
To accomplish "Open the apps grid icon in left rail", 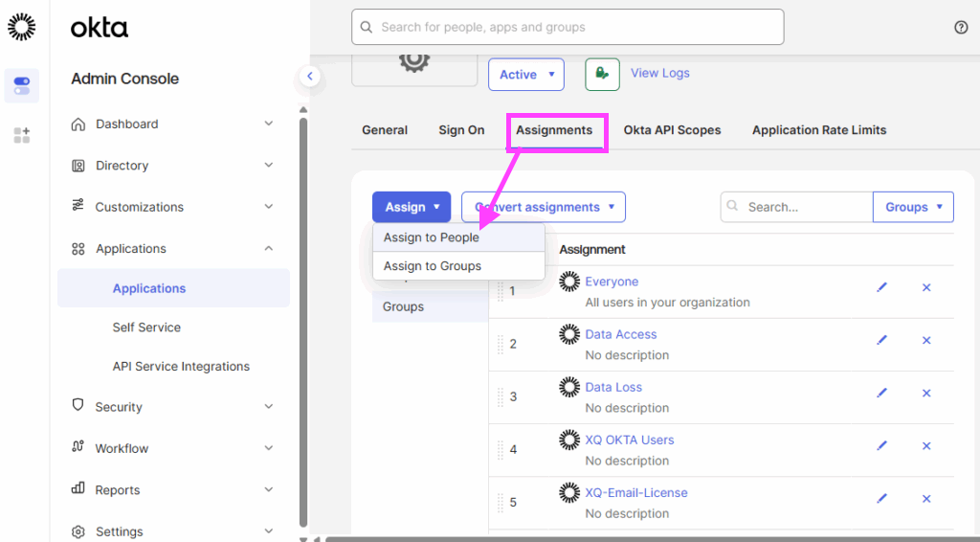I will click(x=22, y=135).
